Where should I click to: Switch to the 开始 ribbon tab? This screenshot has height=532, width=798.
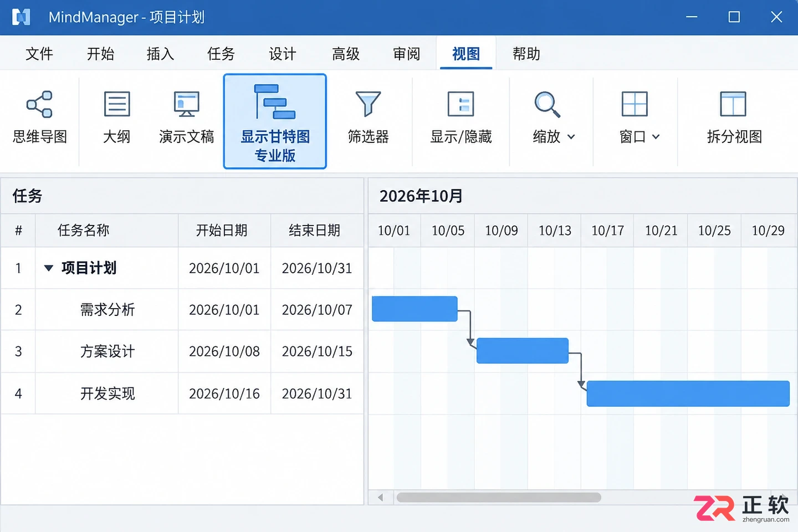point(100,54)
